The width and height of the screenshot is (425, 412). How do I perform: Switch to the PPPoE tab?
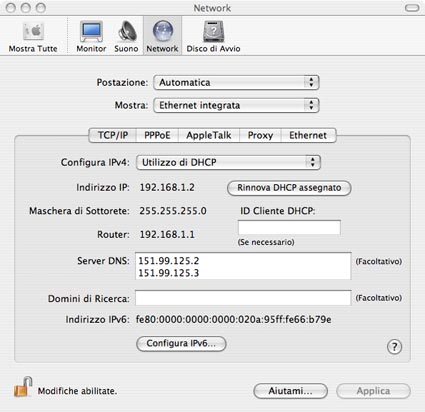pos(157,135)
